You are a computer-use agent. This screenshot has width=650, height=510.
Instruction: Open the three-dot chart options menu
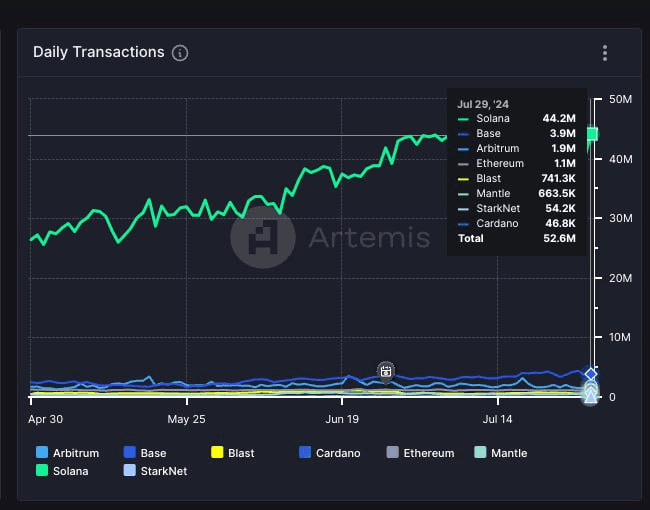tap(604, 53)
